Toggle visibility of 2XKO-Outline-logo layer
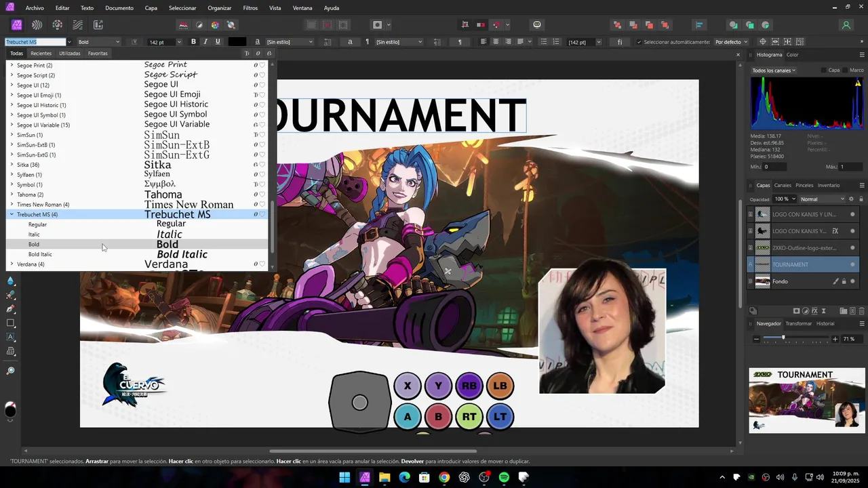868x488 pixels. 852,247
